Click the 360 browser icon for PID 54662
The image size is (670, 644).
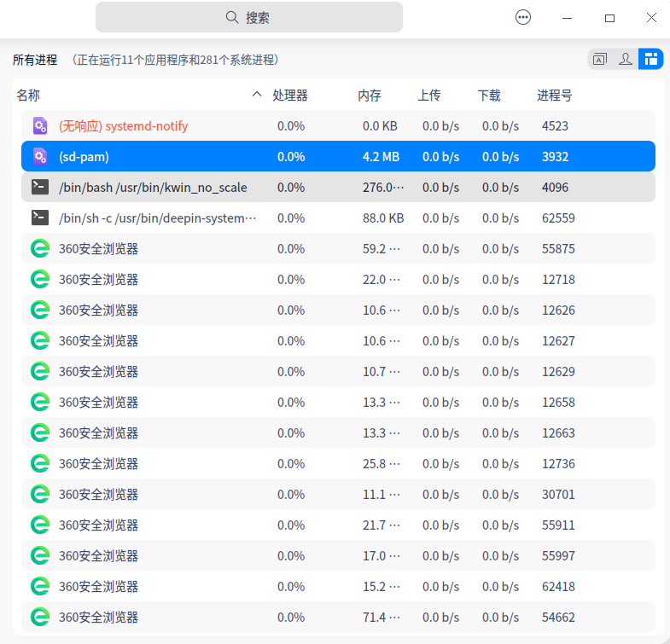[x=40, y=618]
